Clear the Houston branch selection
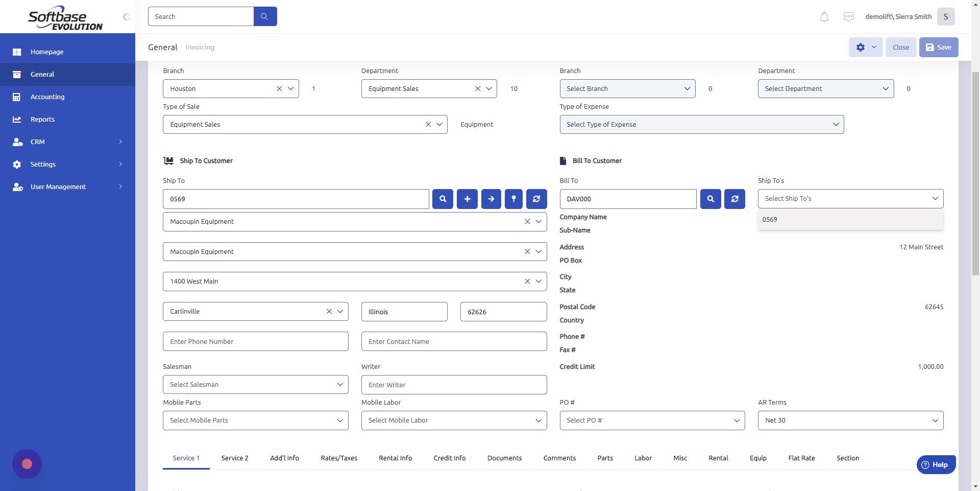Screen dimensions: 980x491 tap(279, 88)
